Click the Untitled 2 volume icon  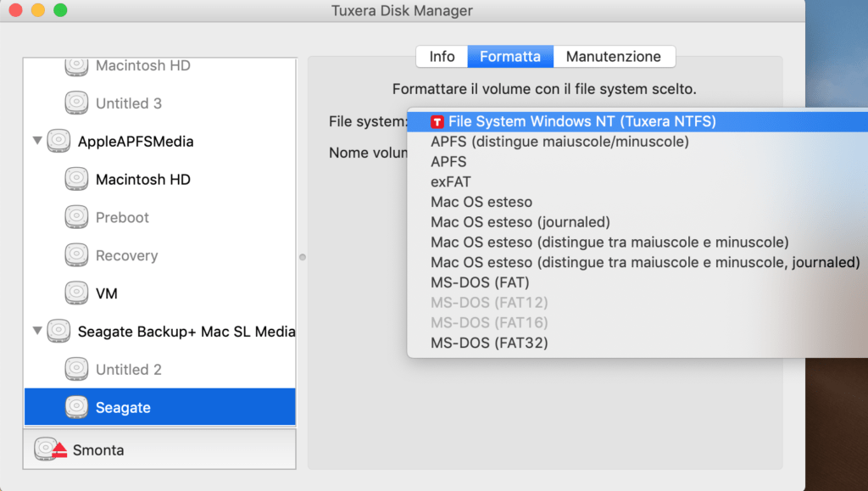click(x=76, y=369)
